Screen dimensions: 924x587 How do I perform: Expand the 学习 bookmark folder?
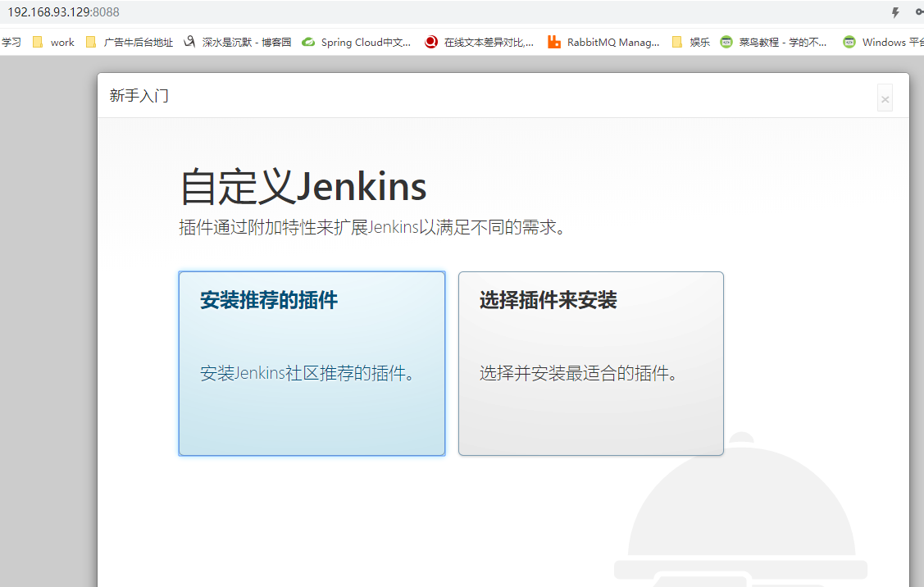tap(11, 43)
